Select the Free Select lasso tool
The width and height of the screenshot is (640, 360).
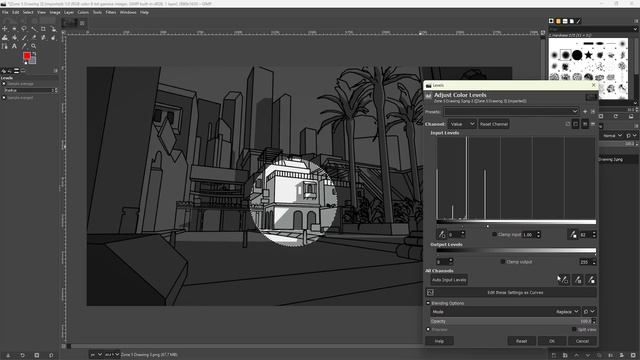click(24, 29)
